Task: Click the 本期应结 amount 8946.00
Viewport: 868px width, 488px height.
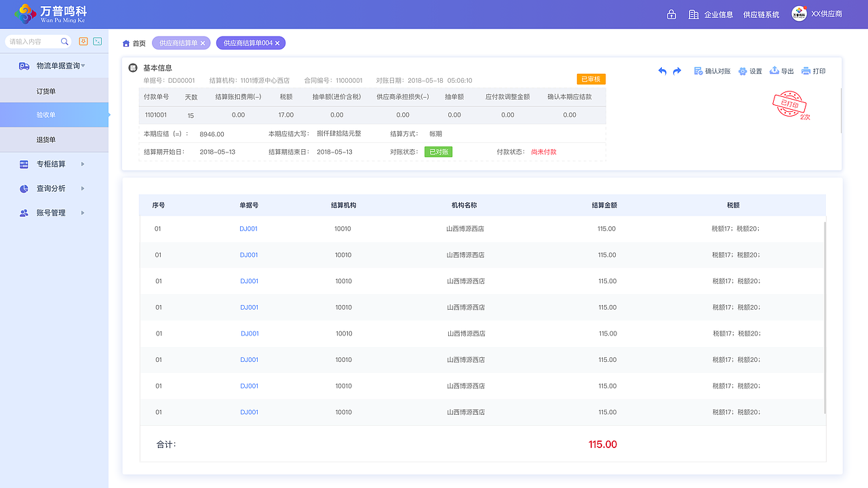Action: click(212, 134)
